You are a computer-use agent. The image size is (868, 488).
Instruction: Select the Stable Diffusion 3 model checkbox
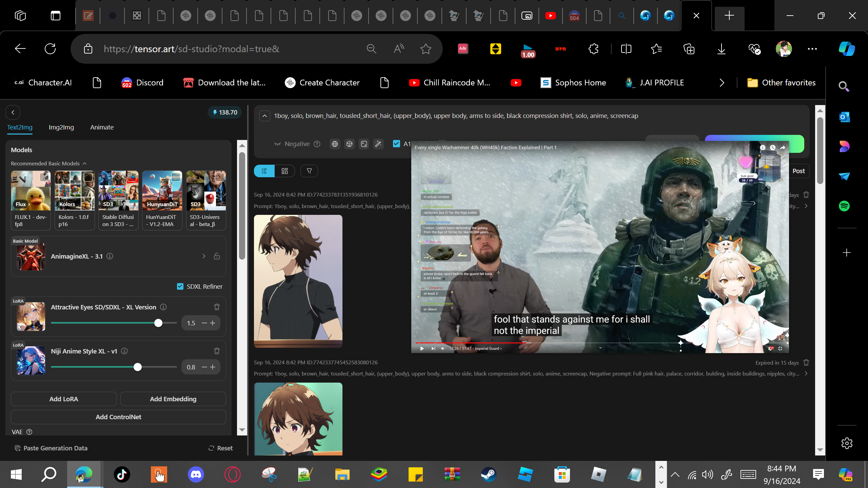point(132,177)
